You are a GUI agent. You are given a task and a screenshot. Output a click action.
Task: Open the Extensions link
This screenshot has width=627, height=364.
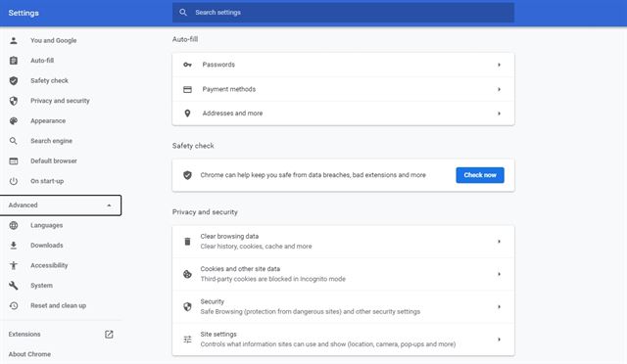pyautogui.click(x=24, y=334)
